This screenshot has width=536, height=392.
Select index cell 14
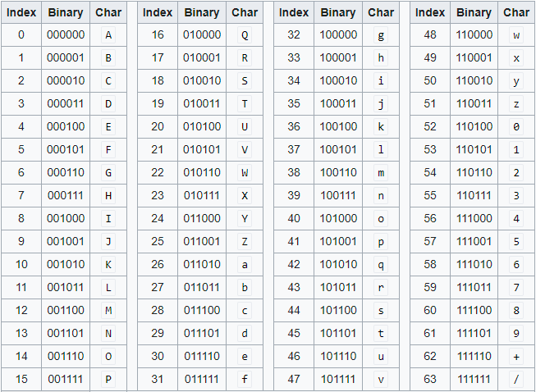(21, 356)
